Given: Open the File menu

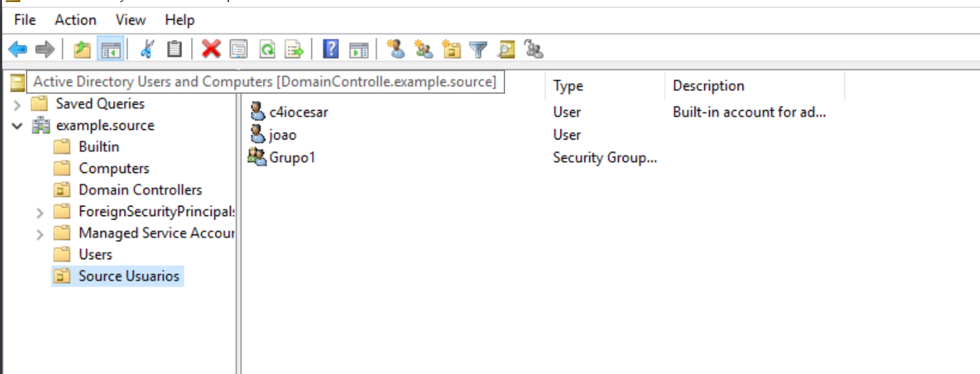Looking at the screenshot, I should (25, 20).
